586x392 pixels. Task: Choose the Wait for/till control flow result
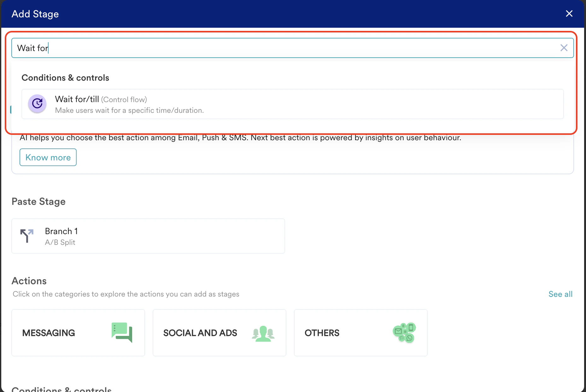click(x=292, y=104)
